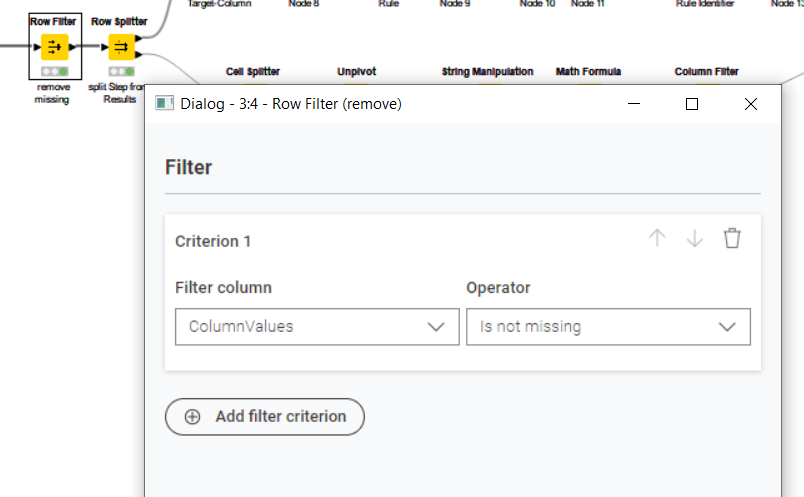The width and height of the screenshot is (804, 497).
Task: Move Criterion 1 up with arrow
Action: coord(657,238)
